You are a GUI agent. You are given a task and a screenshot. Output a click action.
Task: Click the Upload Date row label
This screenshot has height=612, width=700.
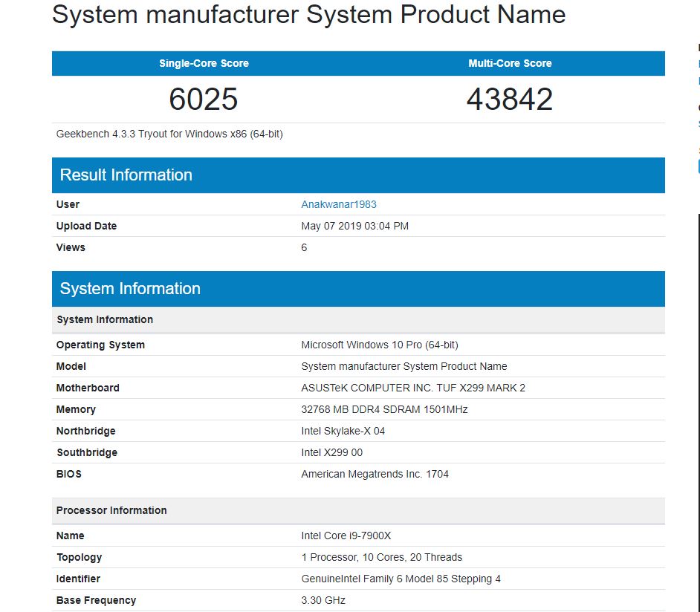point(87,226)
